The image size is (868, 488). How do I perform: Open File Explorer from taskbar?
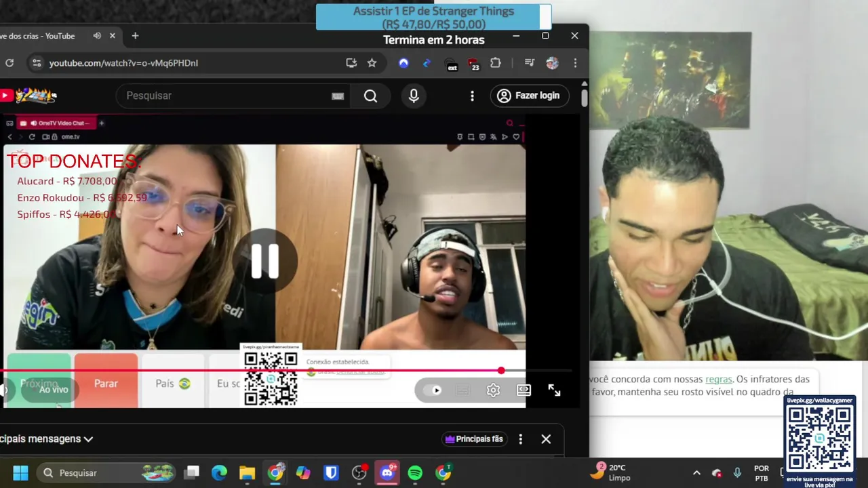tap(247, 472)
